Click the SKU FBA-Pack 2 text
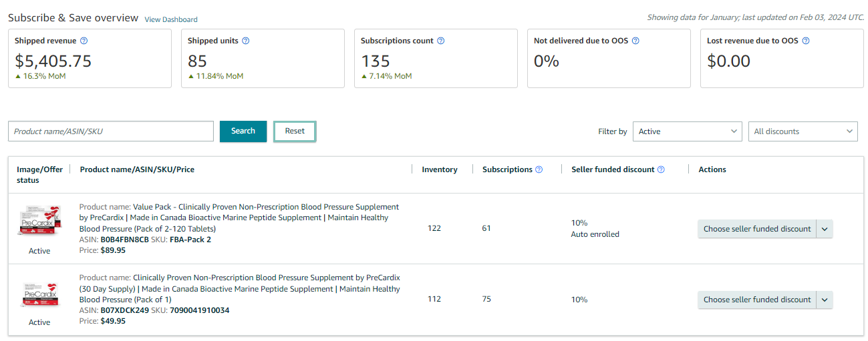This screenshot has width=868, height=341. click(190, 240)
